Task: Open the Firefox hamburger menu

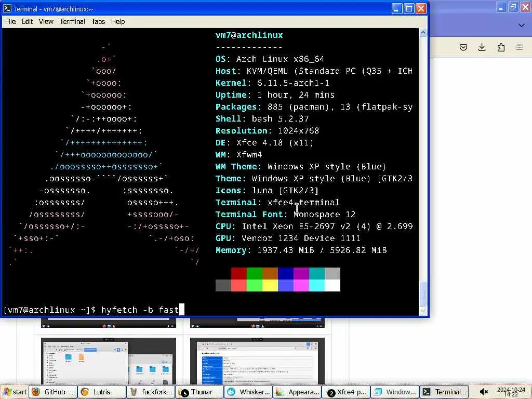Action: (x=520, y=47)
